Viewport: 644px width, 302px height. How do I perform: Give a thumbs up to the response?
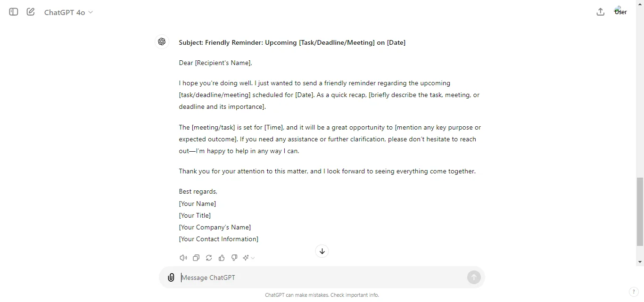click(x=222, y=258)
